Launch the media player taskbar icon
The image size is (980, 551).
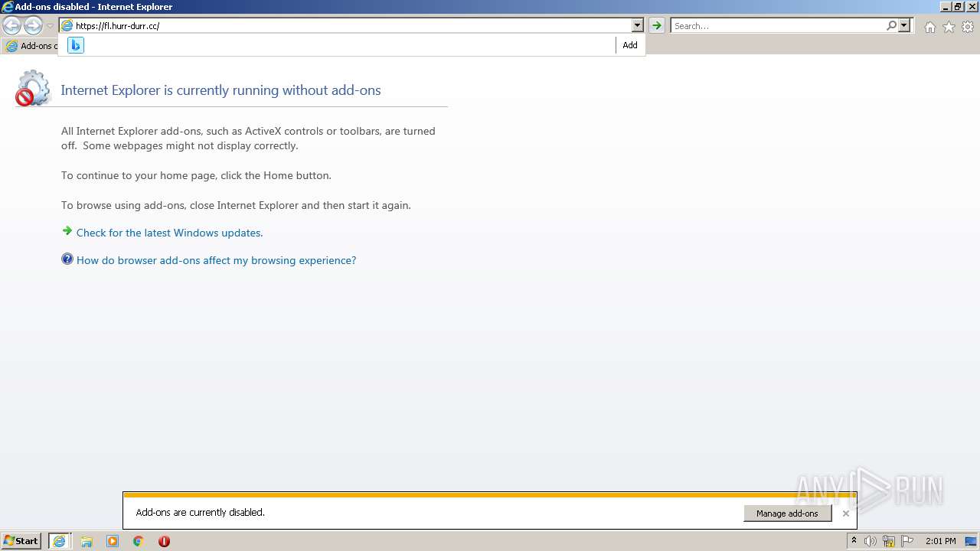point(113,541)
